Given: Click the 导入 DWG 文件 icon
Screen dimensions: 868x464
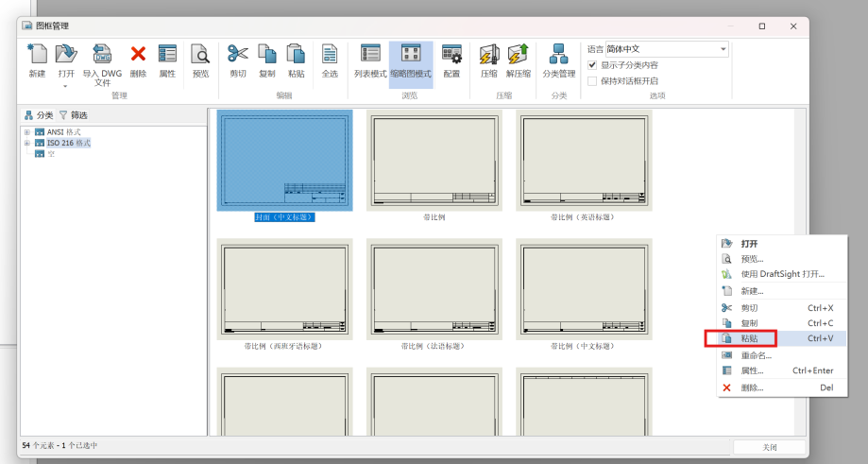Looking at the screenshot, I should [x=102, y=56].
